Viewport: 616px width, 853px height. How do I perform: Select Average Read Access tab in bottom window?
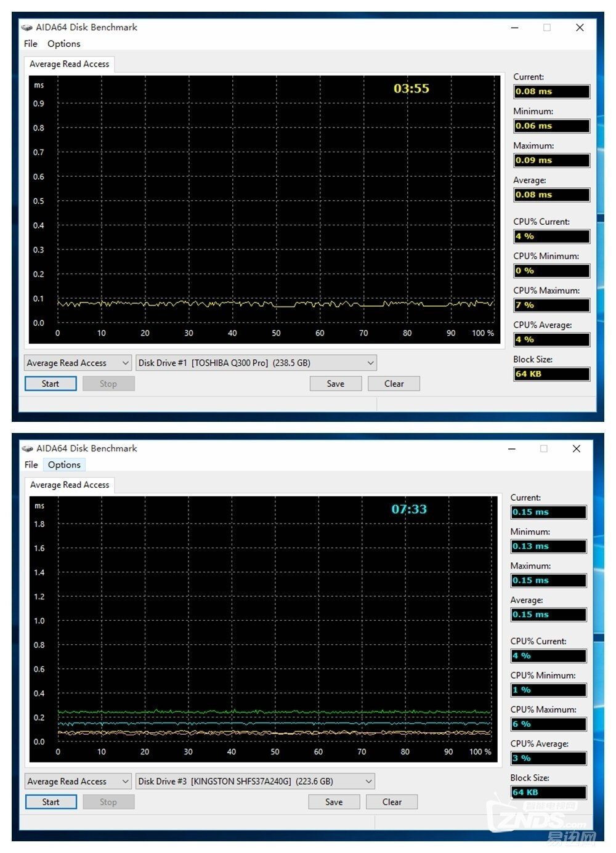tap(70, 485)
